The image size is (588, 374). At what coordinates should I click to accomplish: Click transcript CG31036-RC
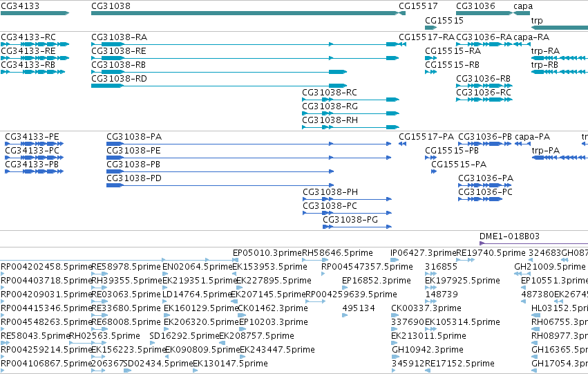(x=484, y=93)
